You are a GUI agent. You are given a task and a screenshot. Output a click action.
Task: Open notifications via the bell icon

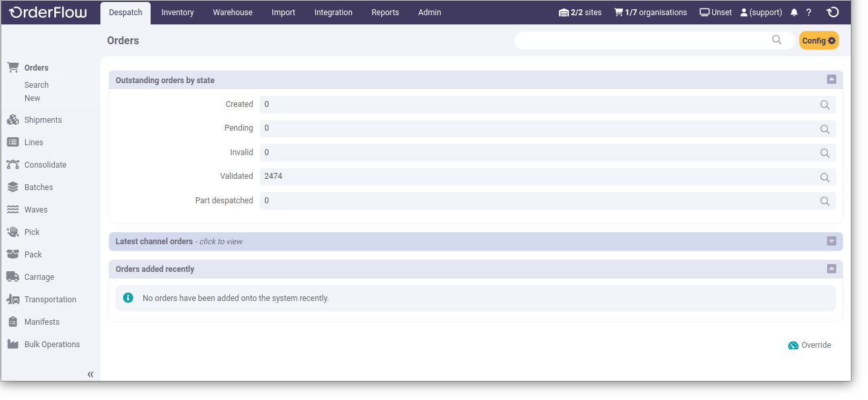[793, 12]
